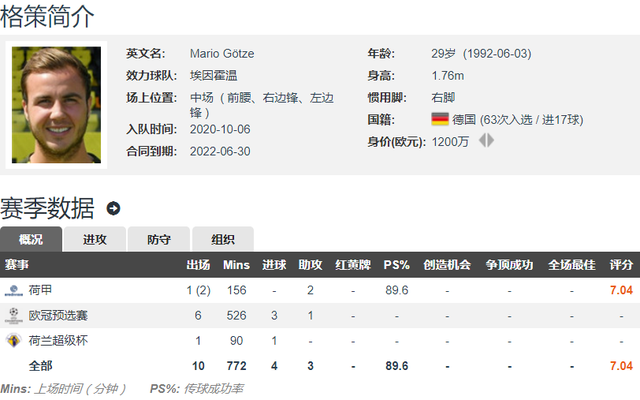This screenshot has height=400, width=640.
Task: Click the German flag icon
Action: (x=440, y=119)
